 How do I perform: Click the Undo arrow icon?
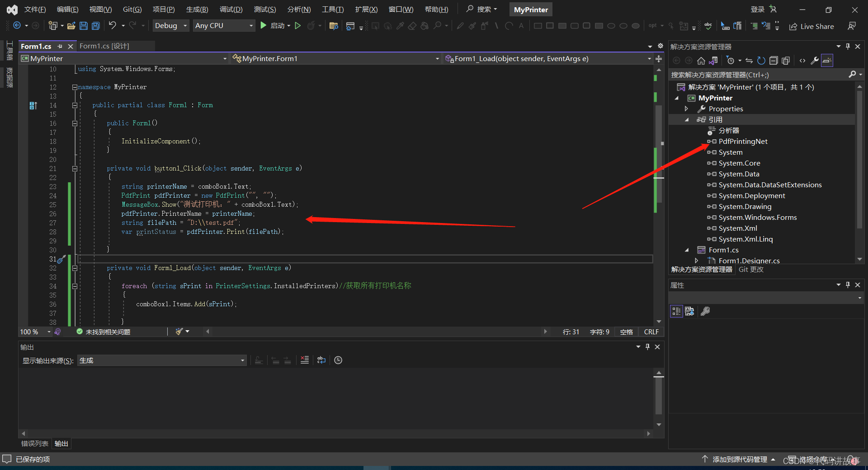pos(113,25)
